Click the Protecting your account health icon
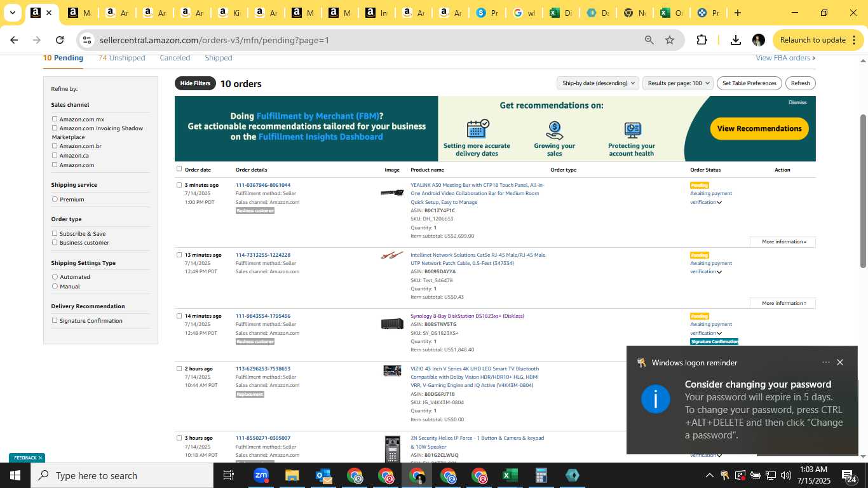This screenshot has height=488, width=868. click(632, 130)
